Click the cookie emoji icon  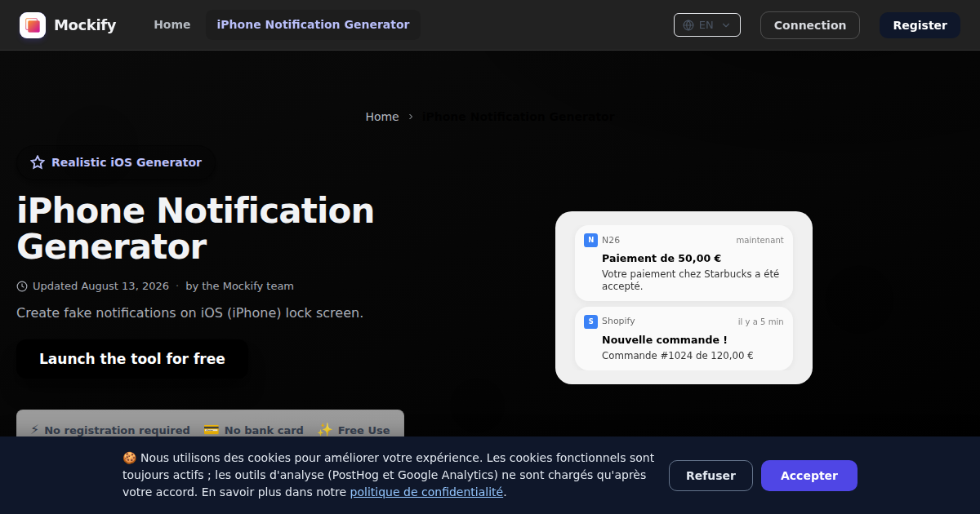pos(129,458)
